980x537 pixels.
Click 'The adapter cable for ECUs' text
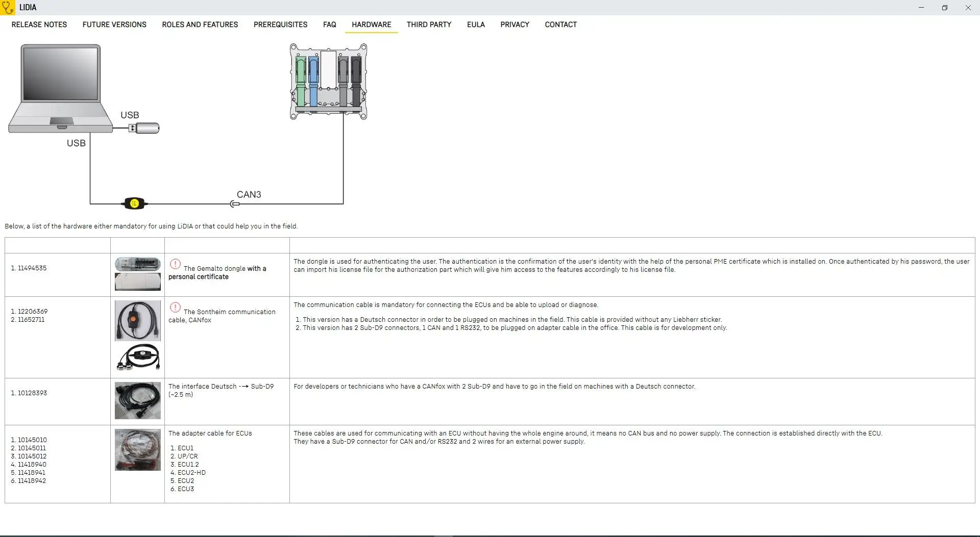pos(210,433)
